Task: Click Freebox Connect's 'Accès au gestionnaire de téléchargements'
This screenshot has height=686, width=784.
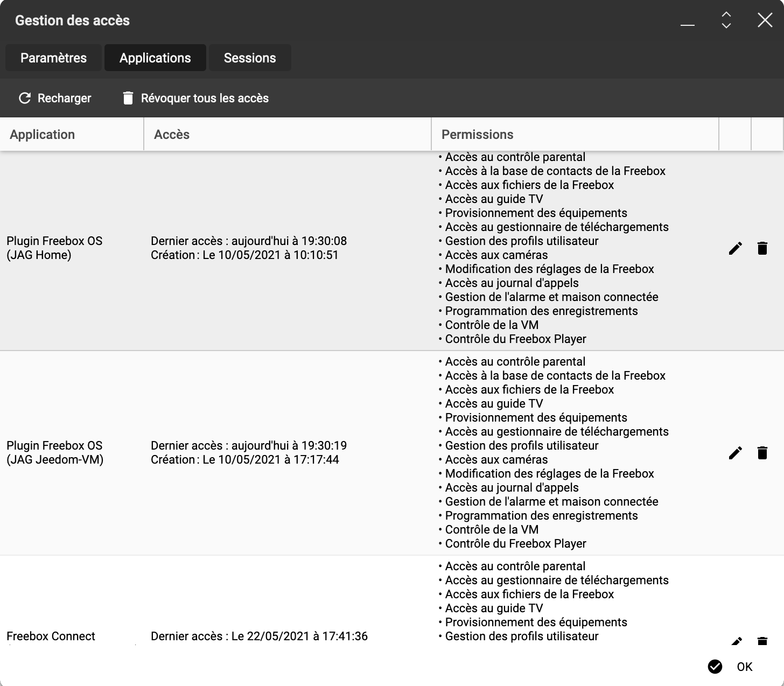Action: pyautogui.click(x=557, y=580)
